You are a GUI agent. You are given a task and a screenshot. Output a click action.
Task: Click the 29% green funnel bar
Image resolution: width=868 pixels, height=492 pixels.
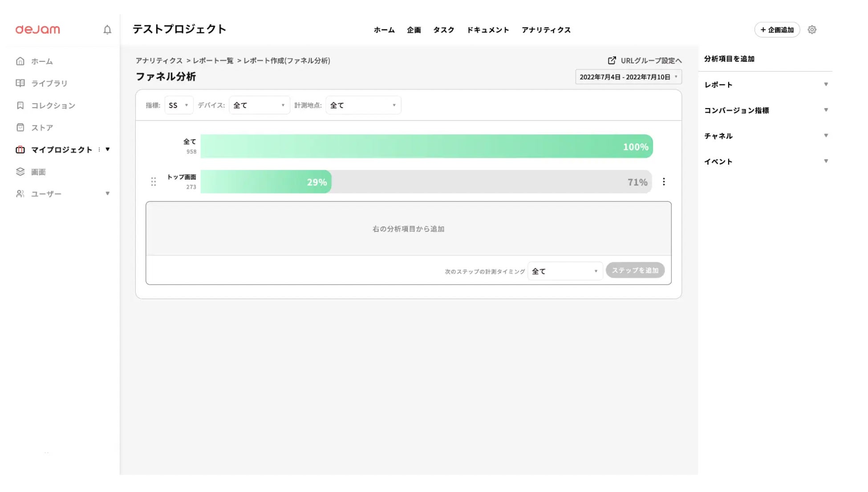point(266,182)
